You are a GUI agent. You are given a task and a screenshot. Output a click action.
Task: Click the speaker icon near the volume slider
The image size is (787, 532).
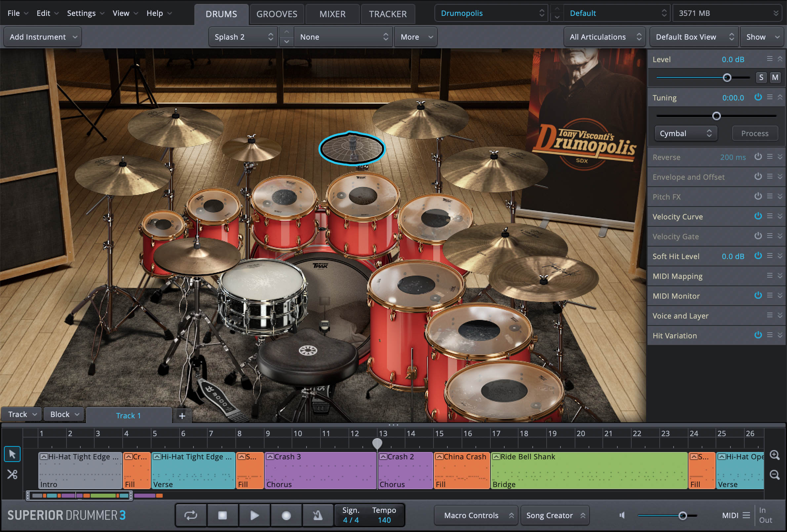coord(622,515)
